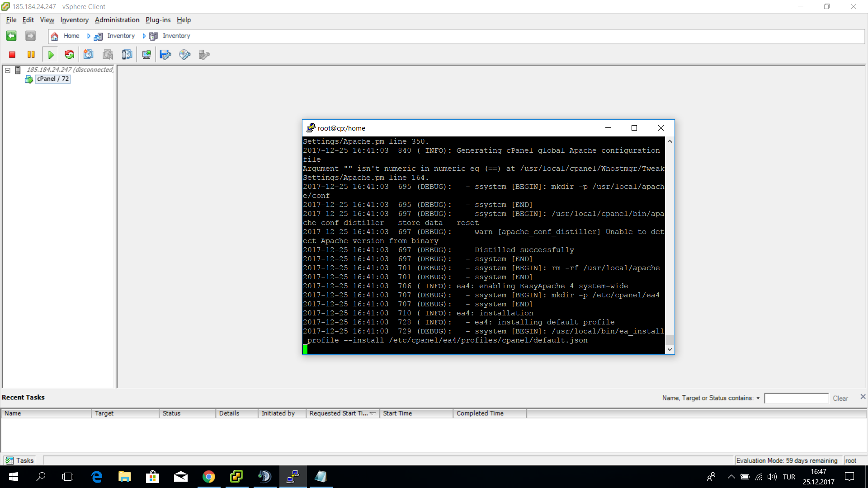Open Task View from the taskbar
Screen dimensions: 868x488
[68, 477]
